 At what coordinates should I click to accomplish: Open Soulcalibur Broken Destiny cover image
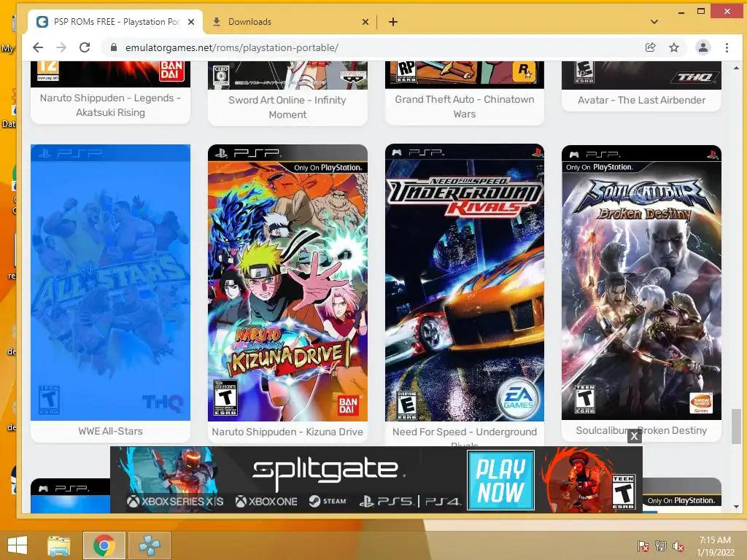click(641, 282)
